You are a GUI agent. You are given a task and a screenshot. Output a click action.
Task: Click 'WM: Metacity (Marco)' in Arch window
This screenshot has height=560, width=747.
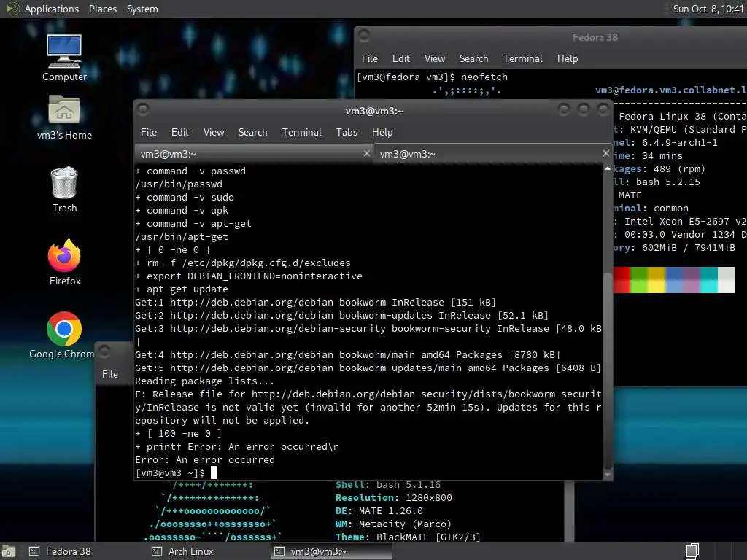pos(393,524)
